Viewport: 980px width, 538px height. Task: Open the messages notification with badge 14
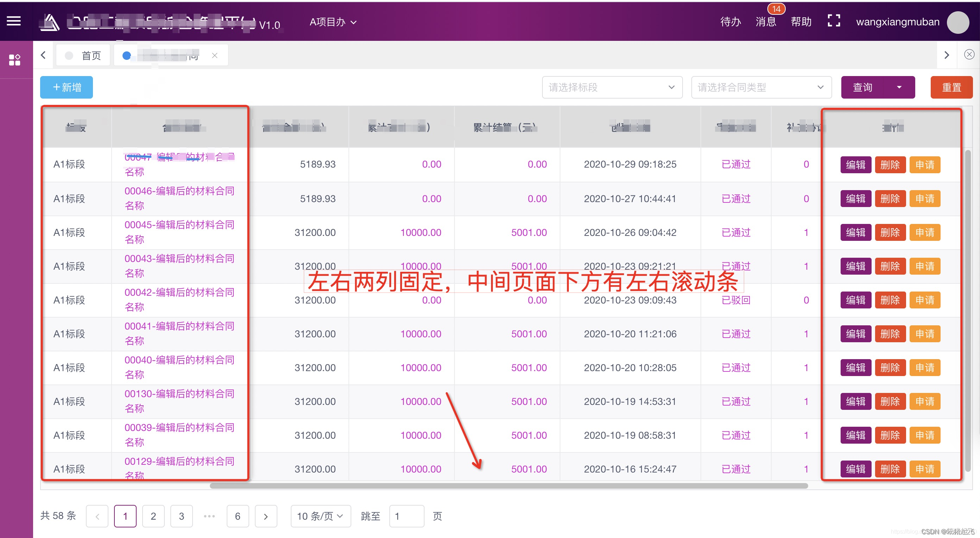766,22
